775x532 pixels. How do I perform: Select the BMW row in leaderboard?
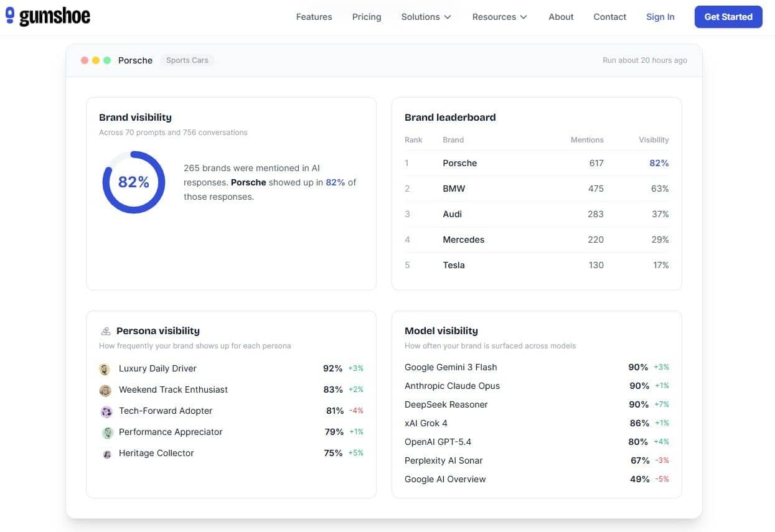[537, 189]
